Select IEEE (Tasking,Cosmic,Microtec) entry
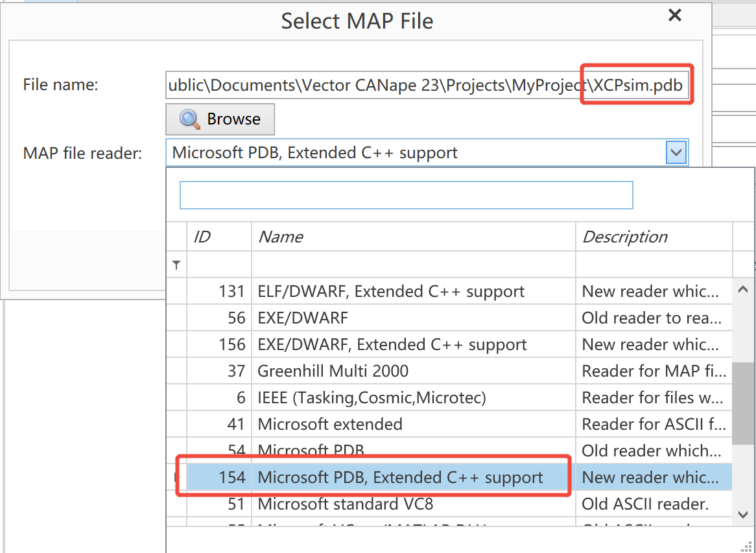756x553 pixels. click(372, 398)
